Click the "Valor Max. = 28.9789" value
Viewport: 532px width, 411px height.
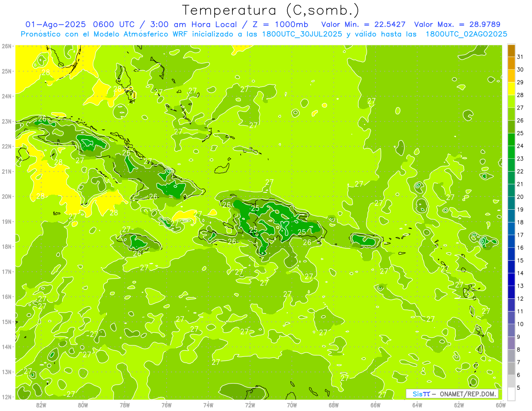pyautogui.click(x=457, y=24)
